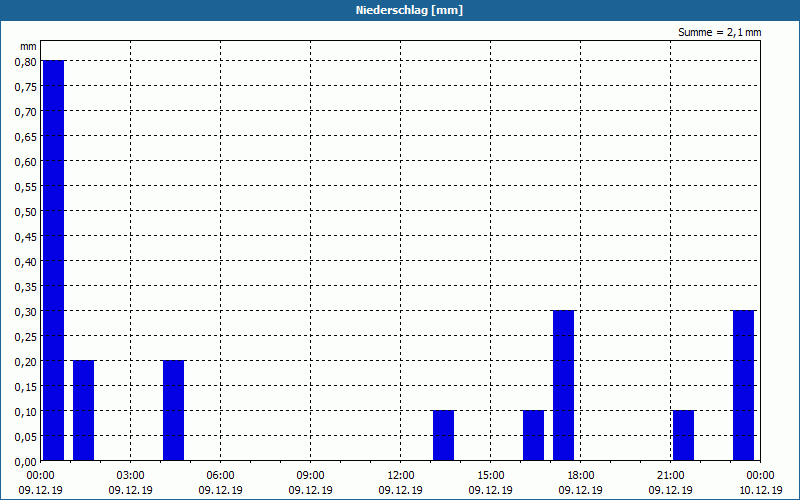Viewport: 800px width, 500px height.
Task: Select the 15:00 time axis label
Action: tap(490, 475)
